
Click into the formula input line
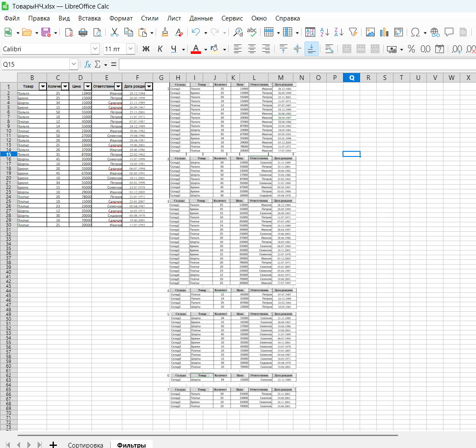[x=298, y=65]
